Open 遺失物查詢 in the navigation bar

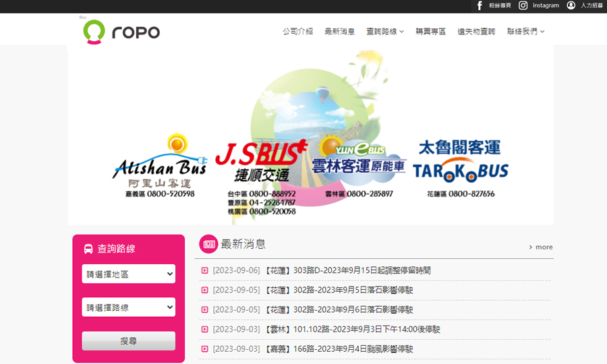pos(476,32)
